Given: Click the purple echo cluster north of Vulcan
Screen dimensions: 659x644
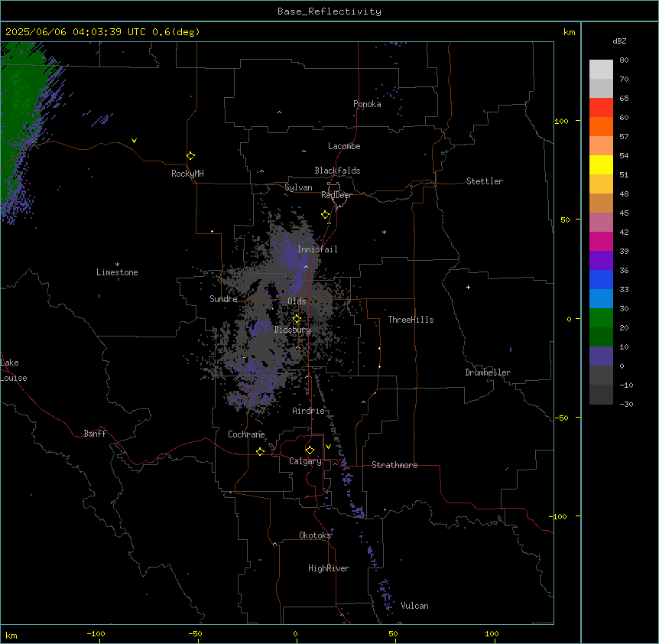Looking at the screenshot, I should (x=386, y=595).
